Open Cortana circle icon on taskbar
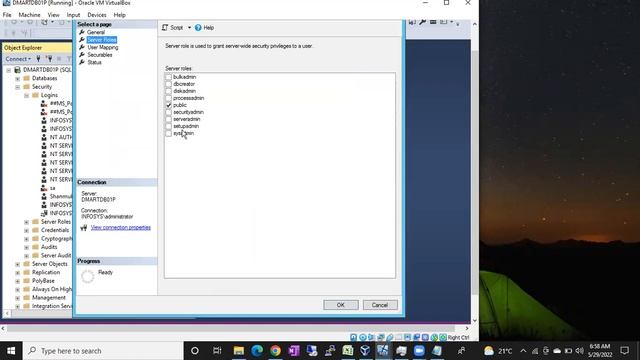Image resolution: width=640 pixels, height=360 pixels. coord(195,351)
